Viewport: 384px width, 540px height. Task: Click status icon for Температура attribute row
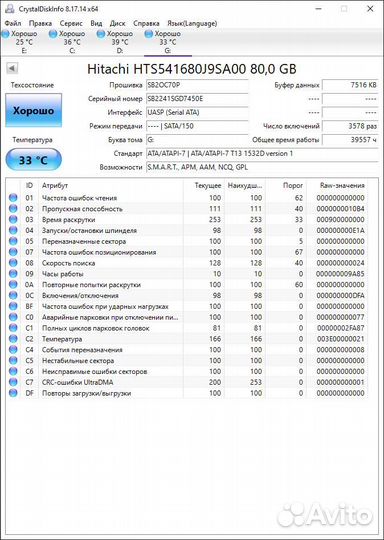click(x=13, y=339)
